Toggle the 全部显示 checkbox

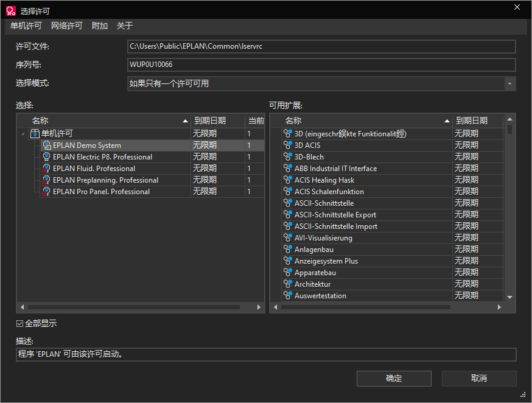[19, 324]
